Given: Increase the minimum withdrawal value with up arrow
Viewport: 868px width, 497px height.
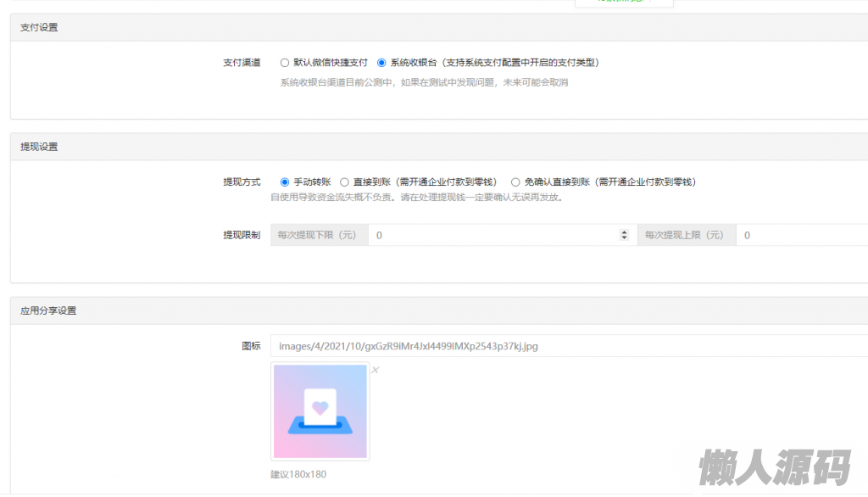Looking at the screenshot, I should point(625,232).
